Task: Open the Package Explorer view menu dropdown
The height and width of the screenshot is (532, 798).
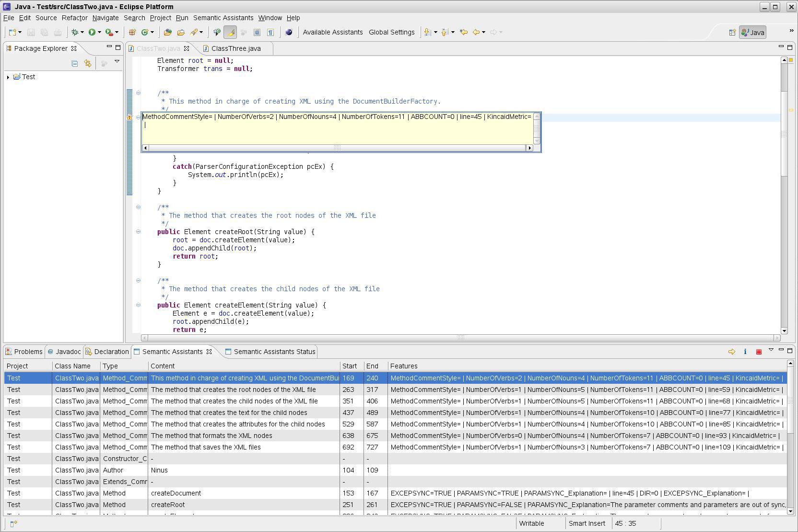Action: (117, 62)
